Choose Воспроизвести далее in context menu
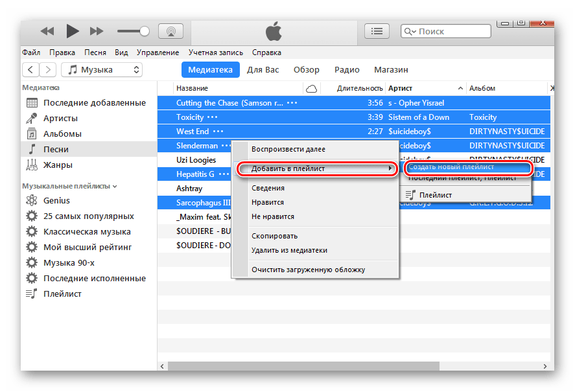Screen dimensions: 575x392 (x=316, y=149)
